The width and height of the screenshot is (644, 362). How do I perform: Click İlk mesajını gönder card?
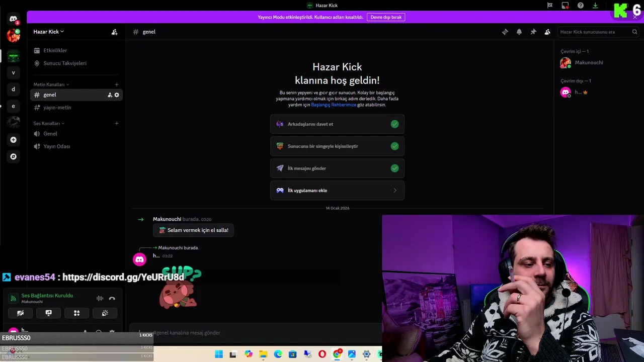coord(337,168)
